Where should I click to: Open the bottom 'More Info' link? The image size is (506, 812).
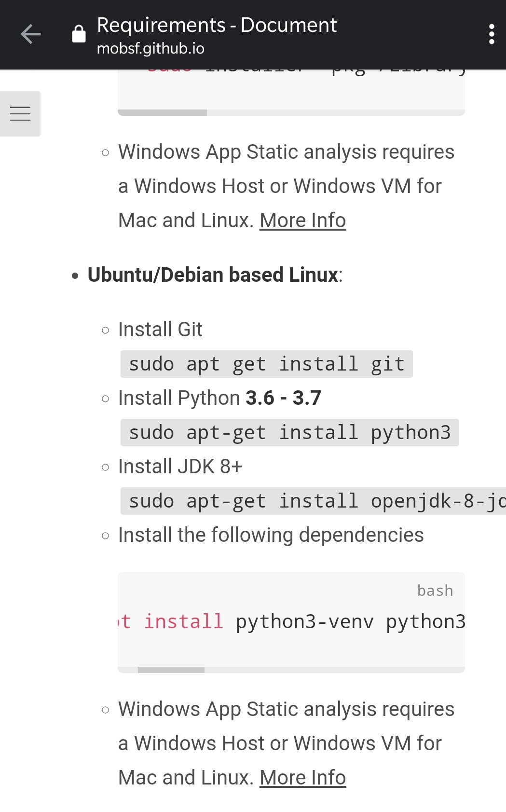[x=302, y=777]
